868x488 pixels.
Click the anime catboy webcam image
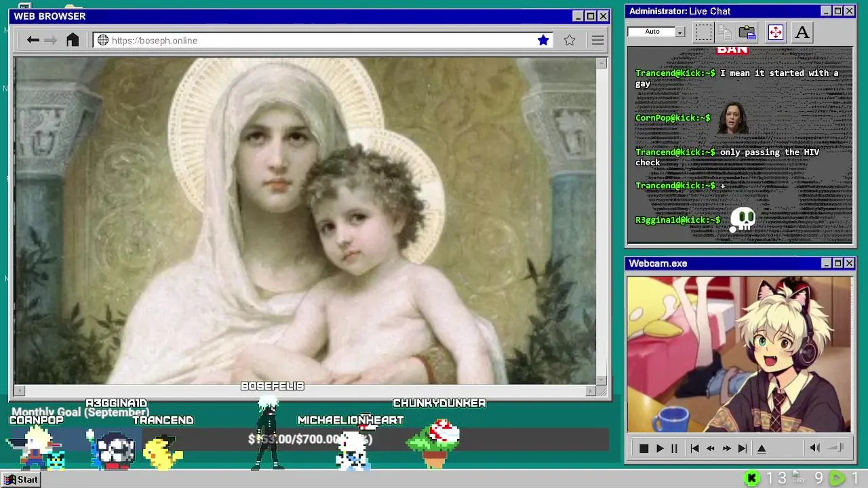(x=740, y=354)
